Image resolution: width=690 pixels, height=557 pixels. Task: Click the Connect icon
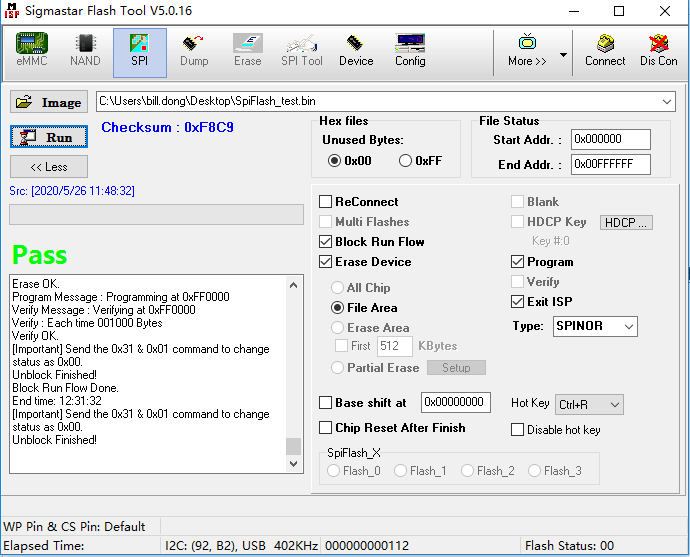point(605,50)
